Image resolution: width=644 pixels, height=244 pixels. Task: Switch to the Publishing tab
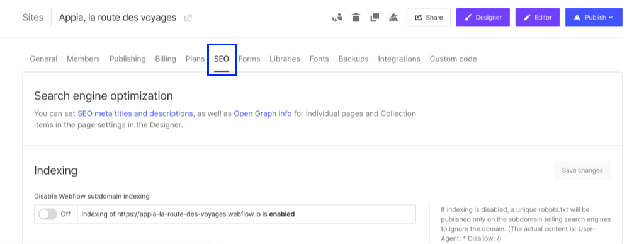(x=127, y=59)
